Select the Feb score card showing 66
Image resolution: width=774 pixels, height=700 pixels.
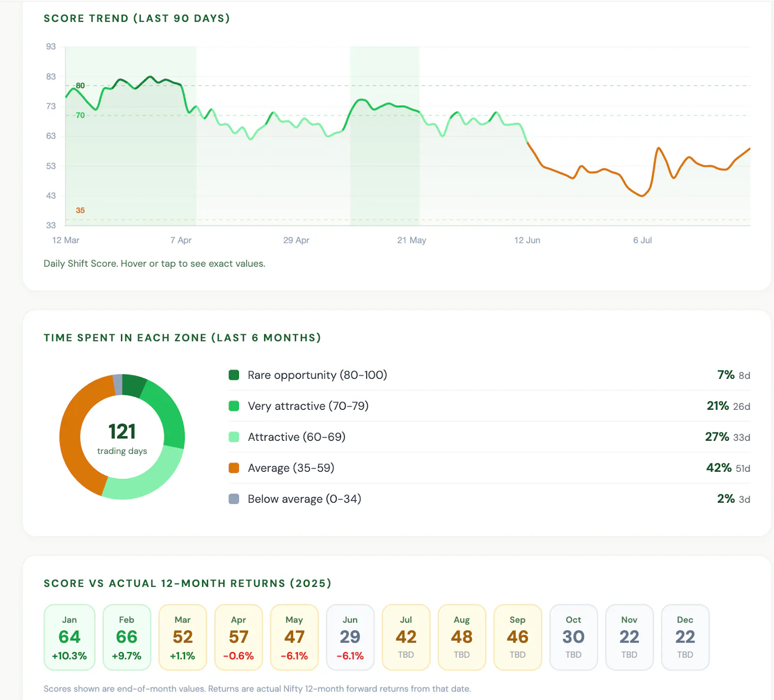pos(127,637)
